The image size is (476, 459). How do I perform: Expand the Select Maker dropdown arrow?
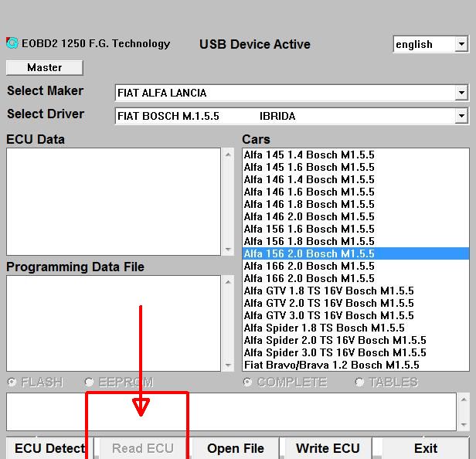tap(461, 93)
